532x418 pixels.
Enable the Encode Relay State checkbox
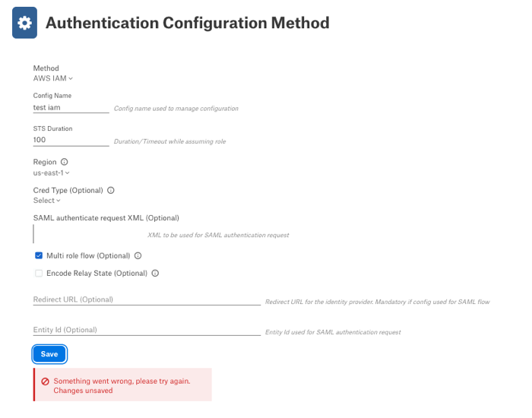tap(39, 273)
